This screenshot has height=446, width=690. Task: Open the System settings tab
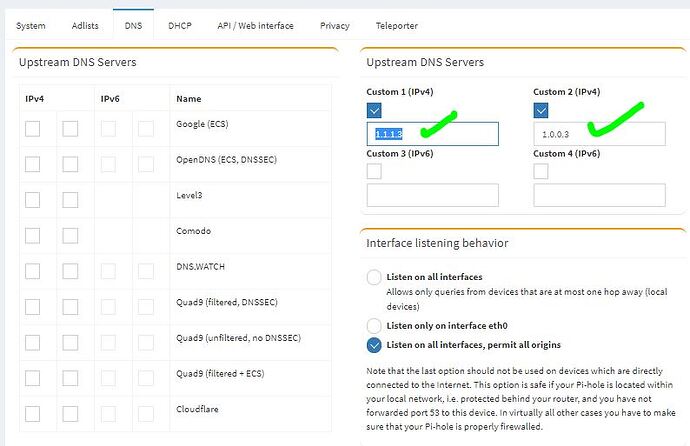pos(30,26)
